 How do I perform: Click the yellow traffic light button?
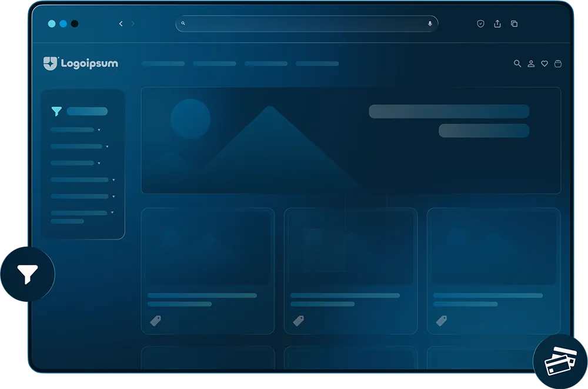(x=62, y=24)
